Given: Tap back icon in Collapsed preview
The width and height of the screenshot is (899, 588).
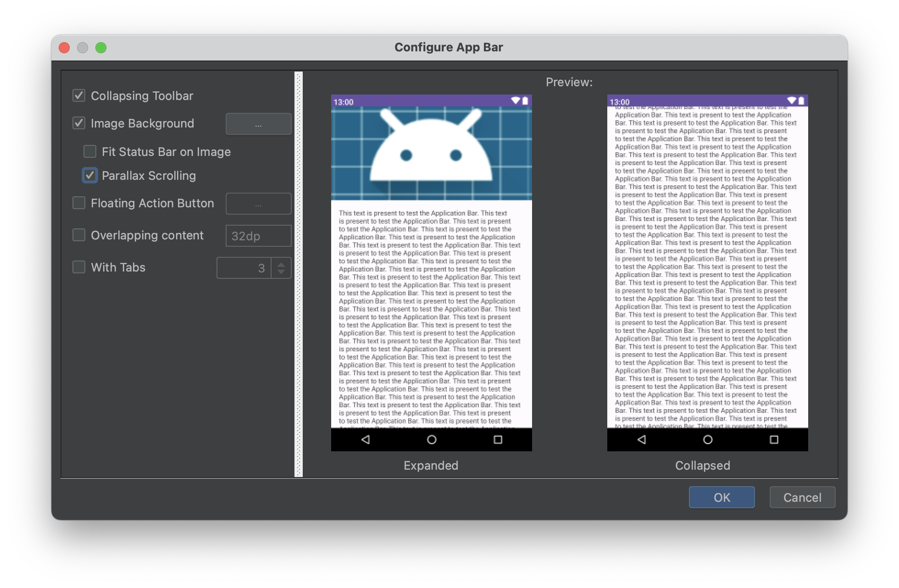Looking at the screenshot, I should pos(642,439).
